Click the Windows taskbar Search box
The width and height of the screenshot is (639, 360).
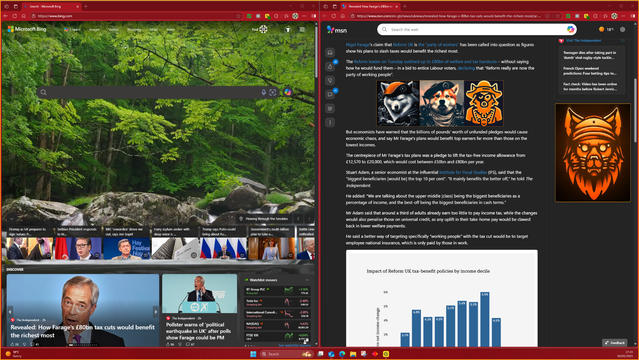pos(286,354)
